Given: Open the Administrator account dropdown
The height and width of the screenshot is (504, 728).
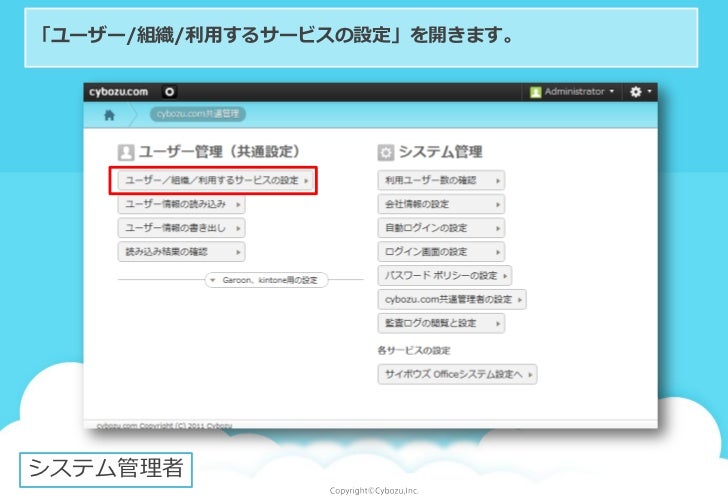Looking at the screenshot, I should [572, 92].
